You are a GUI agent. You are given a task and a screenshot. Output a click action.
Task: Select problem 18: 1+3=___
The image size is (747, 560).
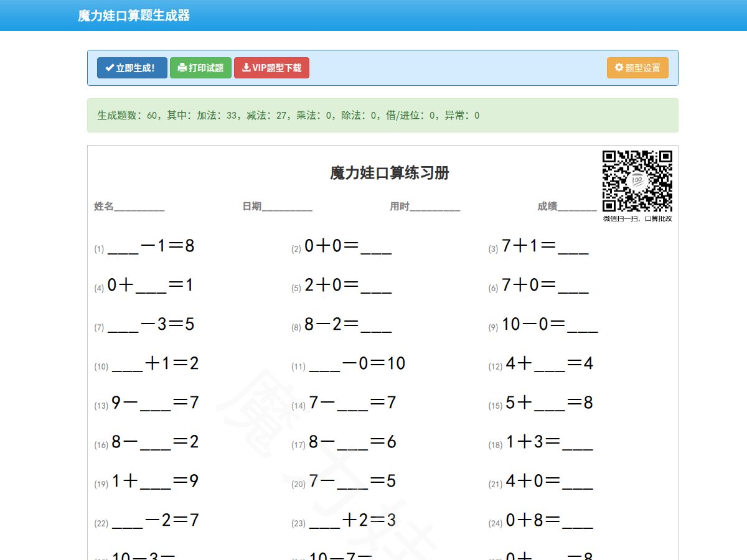(541, 442)
